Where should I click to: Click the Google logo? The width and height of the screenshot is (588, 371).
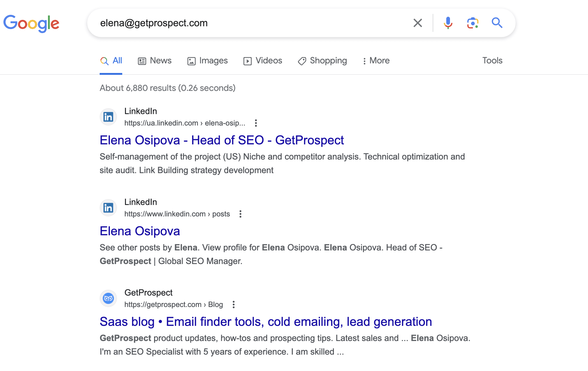(31, 23)
